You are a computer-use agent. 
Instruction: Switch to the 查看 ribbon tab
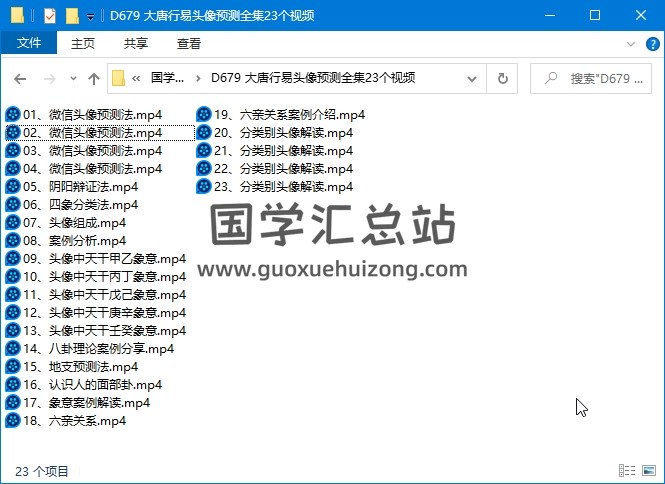(188, 44)
